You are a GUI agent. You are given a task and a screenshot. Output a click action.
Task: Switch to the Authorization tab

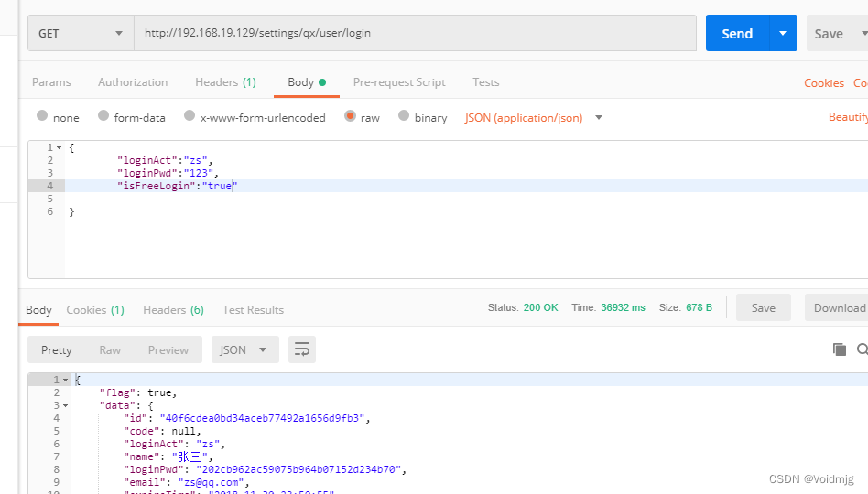tap(133, 82)
